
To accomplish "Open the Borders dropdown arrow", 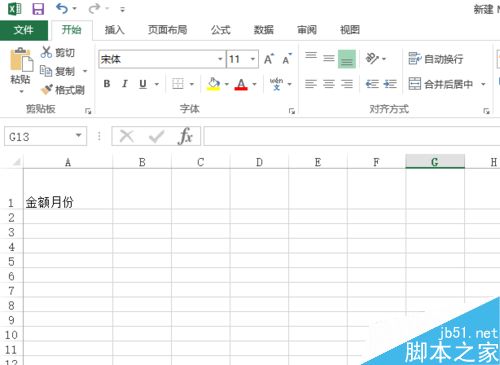I will [192, 84].
